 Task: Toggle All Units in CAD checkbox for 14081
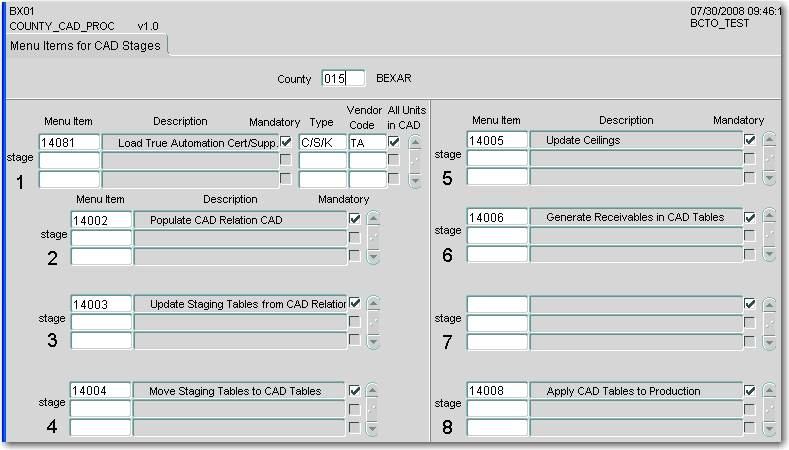click(x=394, y=142)
